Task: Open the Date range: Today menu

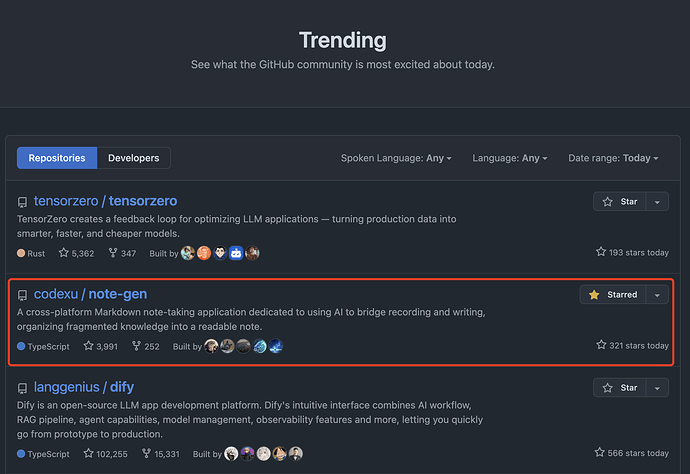Action: pyautogui.click(x=613, y=158)
